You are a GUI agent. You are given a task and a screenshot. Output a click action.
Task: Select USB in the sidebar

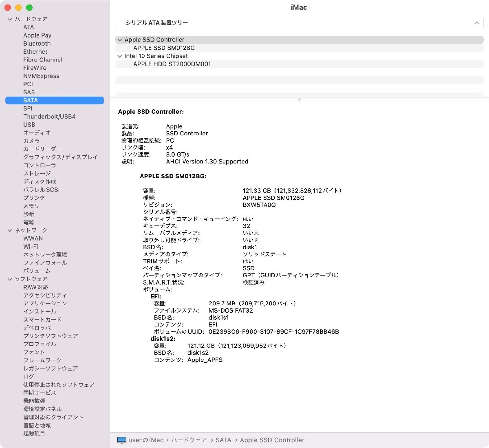coord(29,125)
